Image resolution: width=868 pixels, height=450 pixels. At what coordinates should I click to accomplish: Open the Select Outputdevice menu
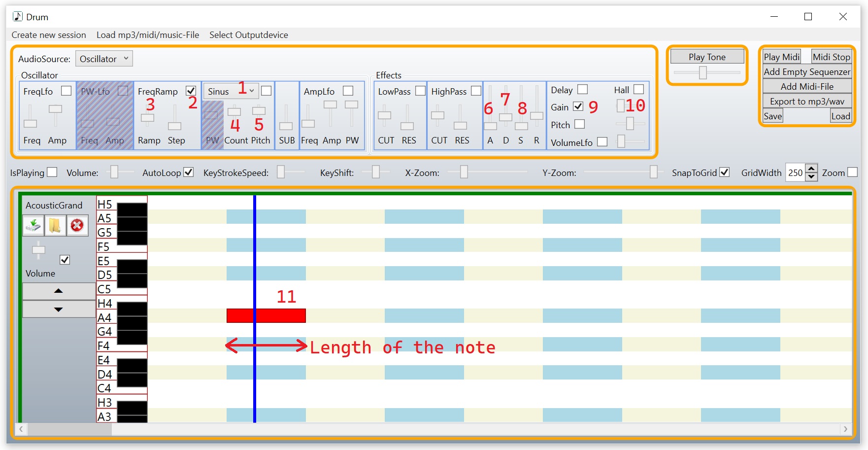pyautogui.click(x=249, y=35)
